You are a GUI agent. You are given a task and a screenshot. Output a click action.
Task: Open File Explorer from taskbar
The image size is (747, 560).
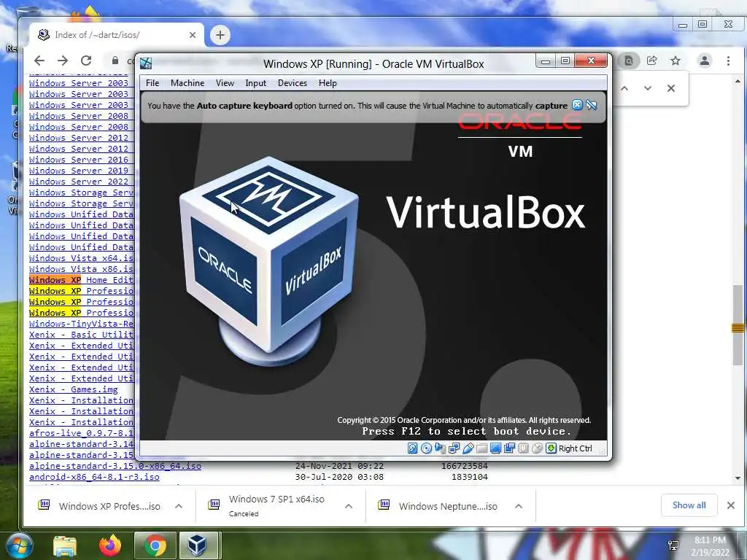[x=65, y=545]
